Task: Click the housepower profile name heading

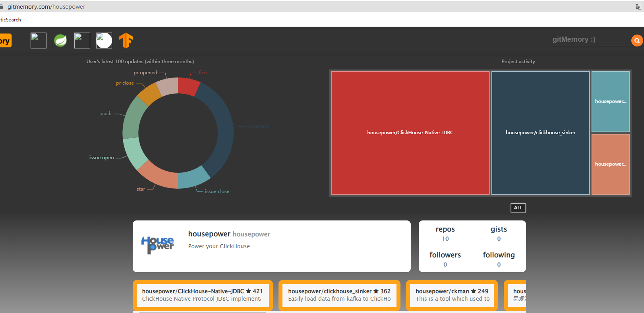Action: point(209,234)
